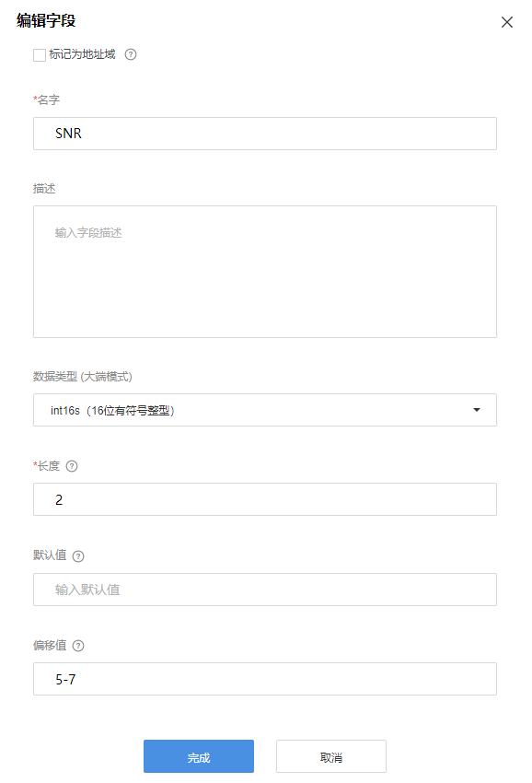Show the help tip next to 长度
532x783 pixels.
tap(72, 466)
